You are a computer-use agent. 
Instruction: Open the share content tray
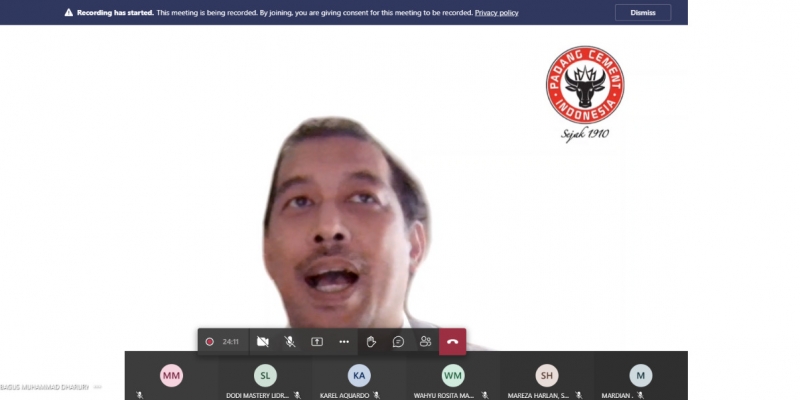pyautogui.click(x=317, y=341)
